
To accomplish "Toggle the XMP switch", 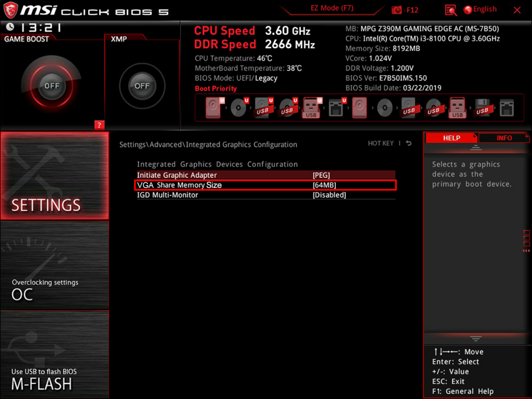I will click(142, 86).
